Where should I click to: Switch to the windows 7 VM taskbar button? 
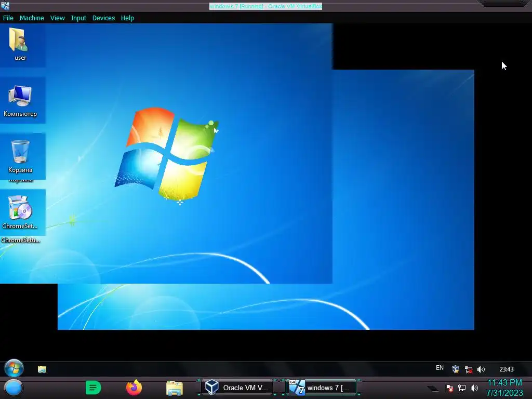321,388
